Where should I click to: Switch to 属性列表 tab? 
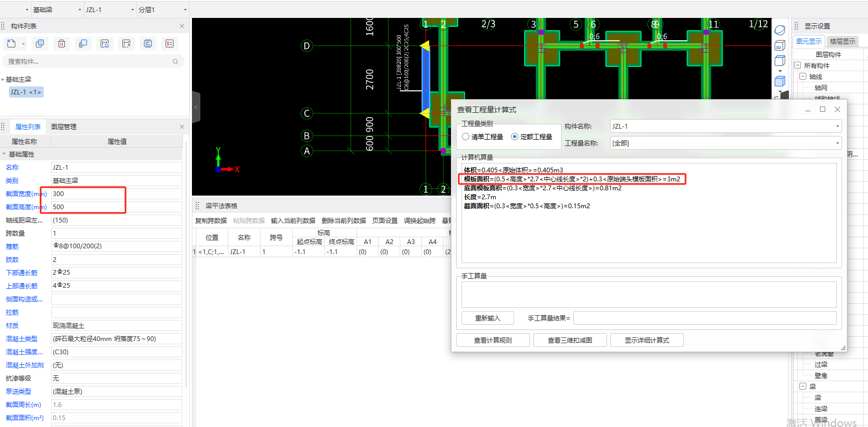(x=28, y=127)
